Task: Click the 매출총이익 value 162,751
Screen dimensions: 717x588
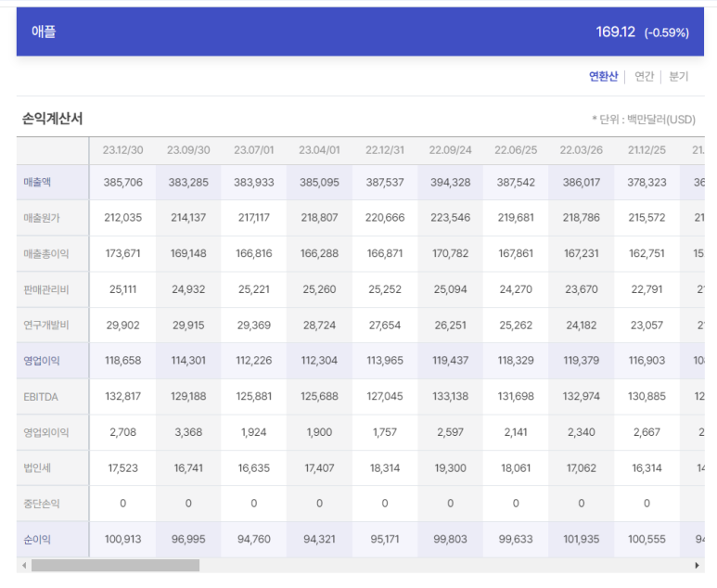Action: click(x=647, y=253)
